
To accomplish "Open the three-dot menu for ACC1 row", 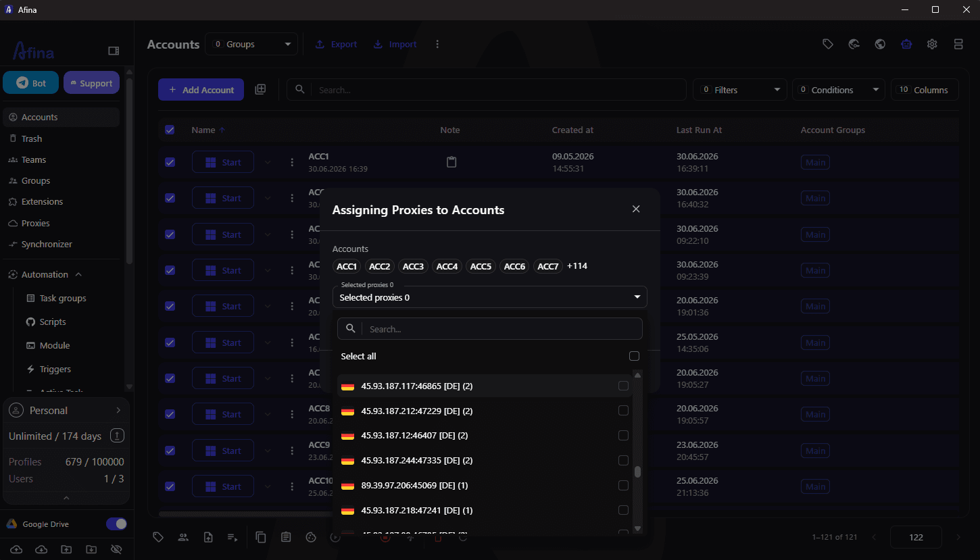I will pos(292,162).
